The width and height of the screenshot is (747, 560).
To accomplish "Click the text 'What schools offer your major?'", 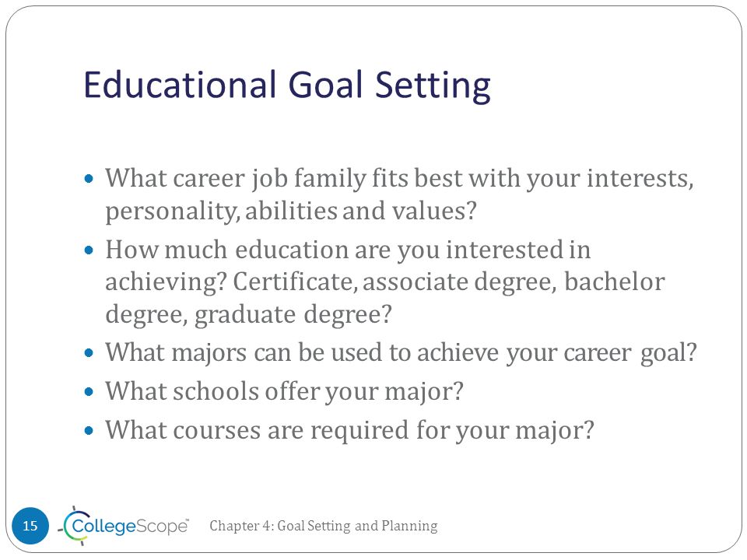I will click(x=284, y=392).
